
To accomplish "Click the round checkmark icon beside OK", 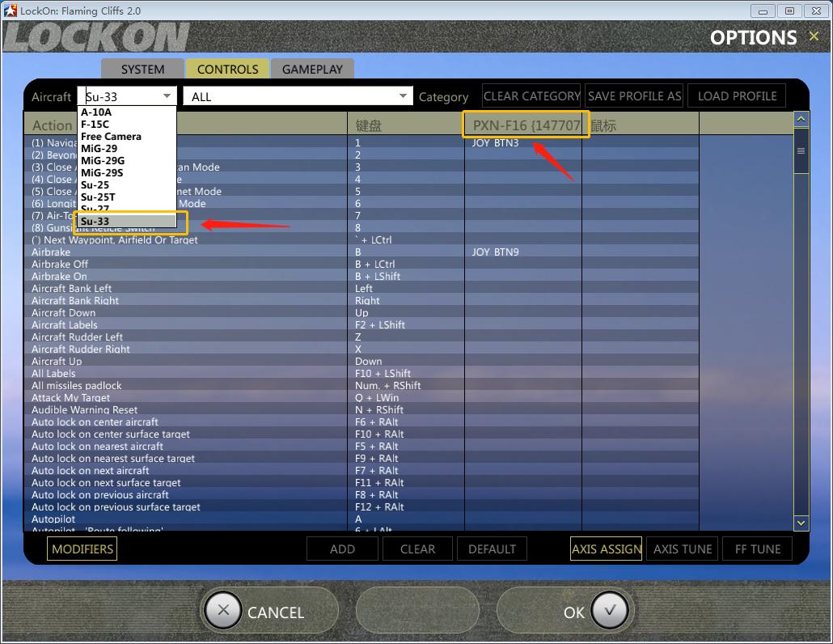I will [x=609, y=611].
